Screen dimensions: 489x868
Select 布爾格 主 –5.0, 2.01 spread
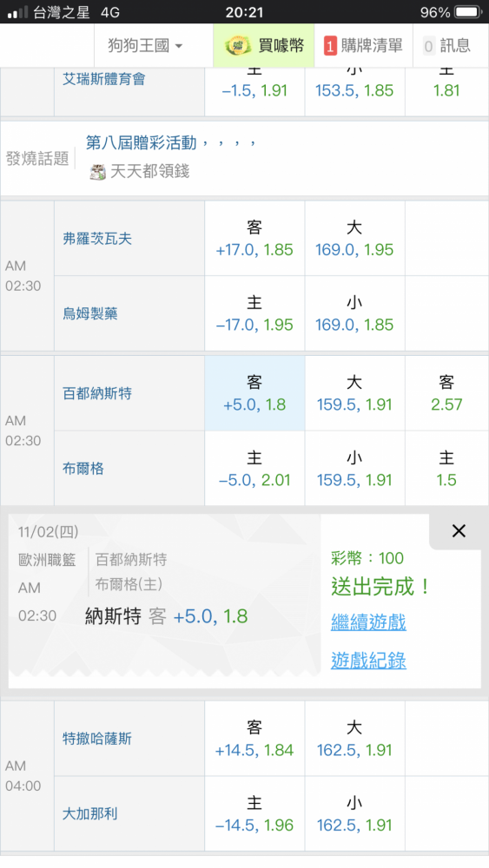(x=254, y=469)
